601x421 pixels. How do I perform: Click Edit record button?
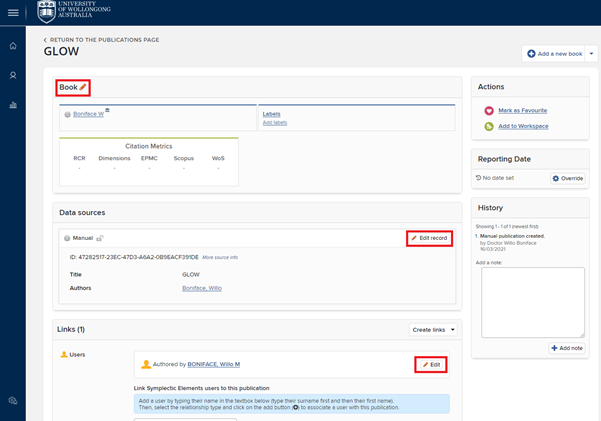coord(429,238)
